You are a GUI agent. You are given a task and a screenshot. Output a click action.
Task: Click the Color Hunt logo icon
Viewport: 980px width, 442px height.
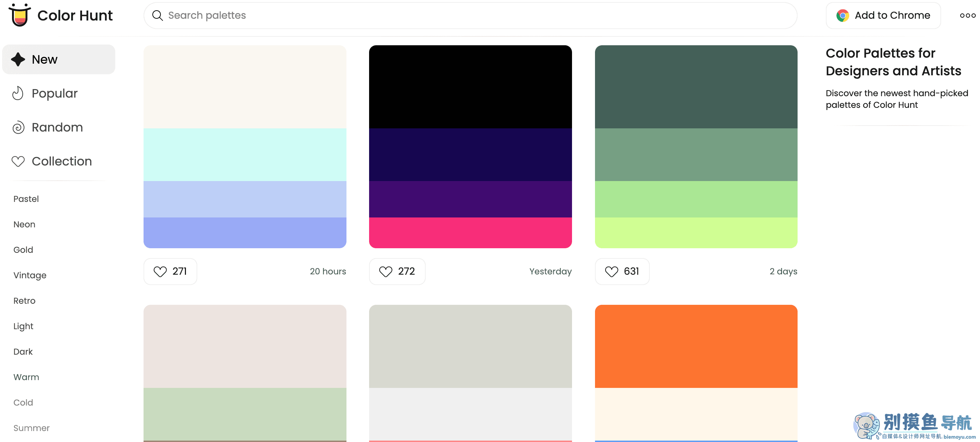pos(20,15)
